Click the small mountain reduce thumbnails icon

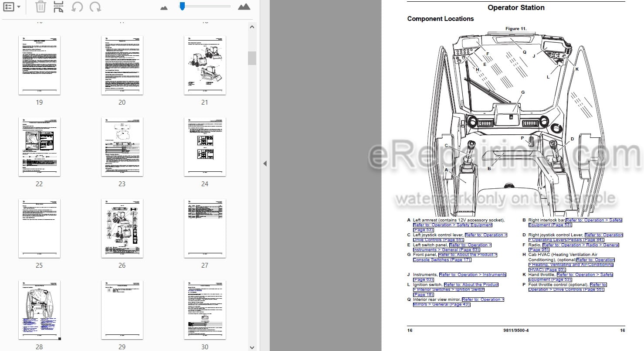[164, 7]
